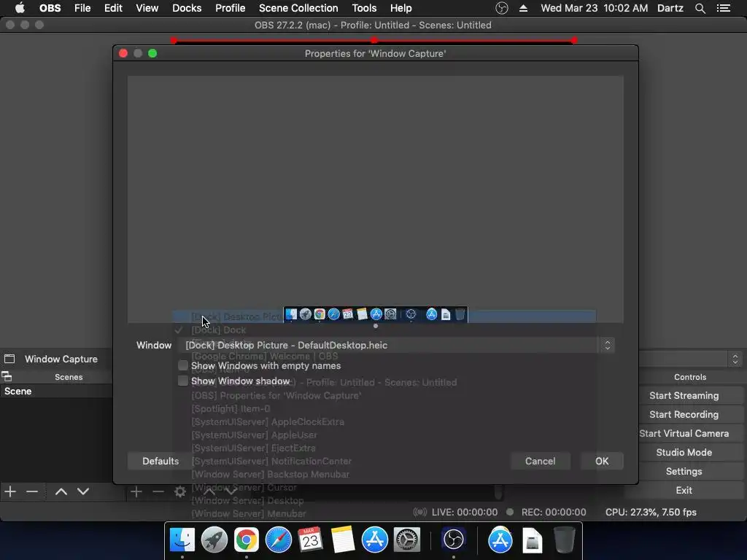Image resolution: width=747 pixels, height=560 pixels.
Task: Remove selected scene with minus icon
Action: click(x=32, y=491)
